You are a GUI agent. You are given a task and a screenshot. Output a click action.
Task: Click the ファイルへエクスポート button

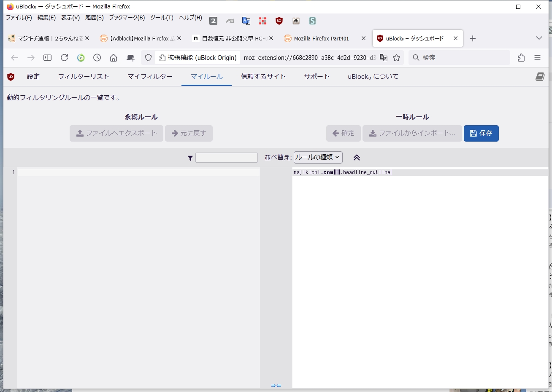pos(116,133)
